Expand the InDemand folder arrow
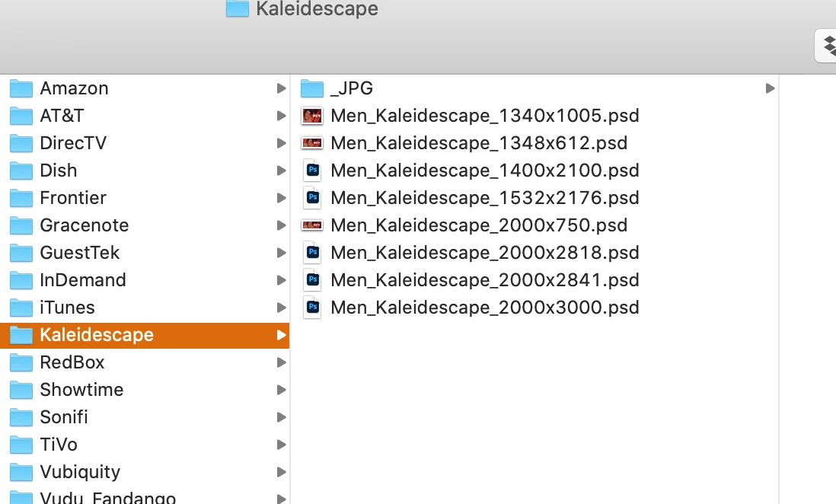Viewport: 836px width, 504px height. point(281,280)
